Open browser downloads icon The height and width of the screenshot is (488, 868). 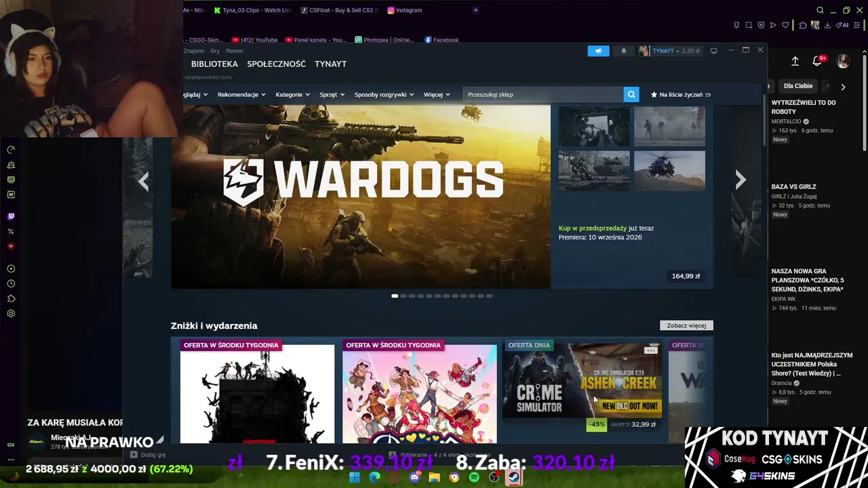coord(829,25)
